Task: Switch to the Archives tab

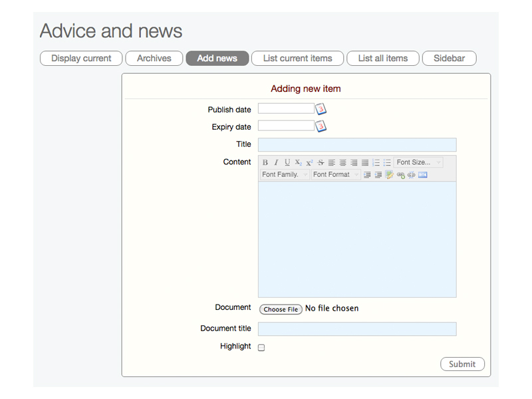Action: tap(154, 59)
